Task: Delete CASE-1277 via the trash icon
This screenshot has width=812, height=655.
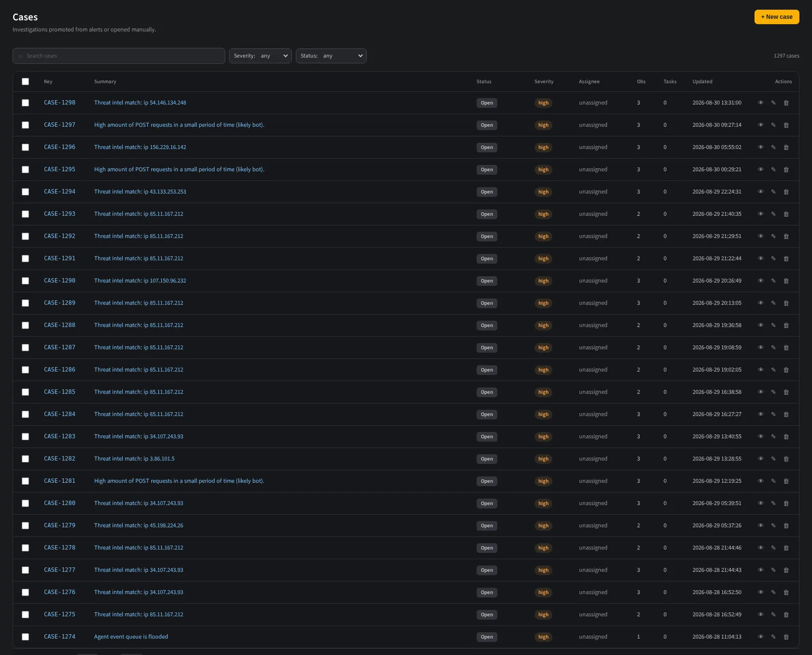Action: (786, 570)
